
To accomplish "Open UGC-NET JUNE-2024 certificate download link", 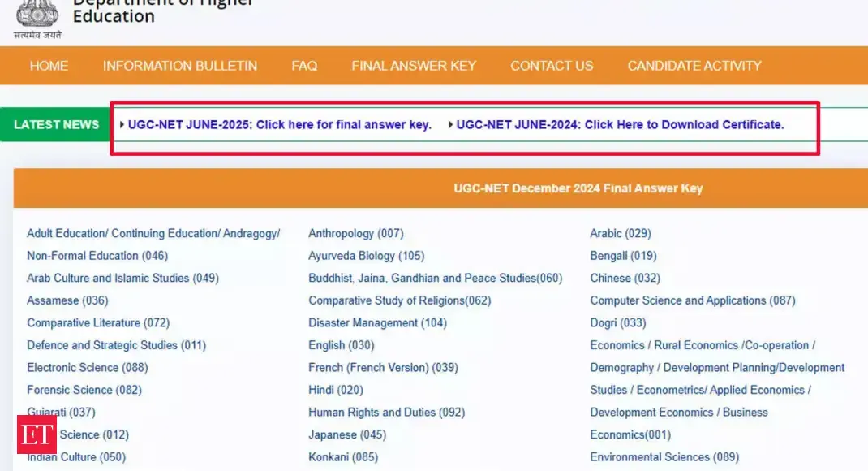I will 620,125.
